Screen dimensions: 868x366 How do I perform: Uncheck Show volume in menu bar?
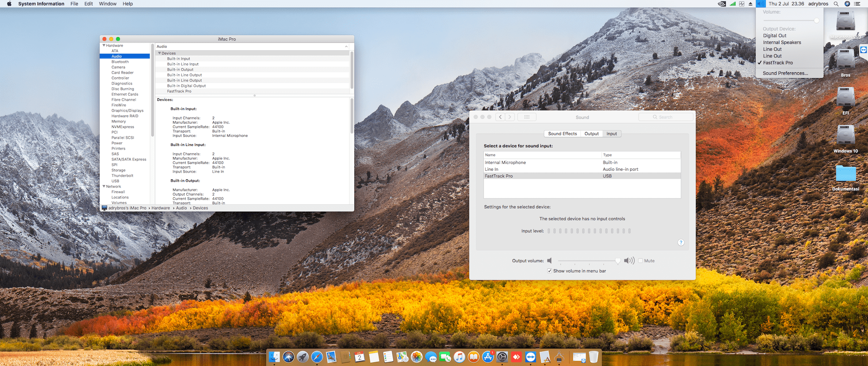(549, 271)
